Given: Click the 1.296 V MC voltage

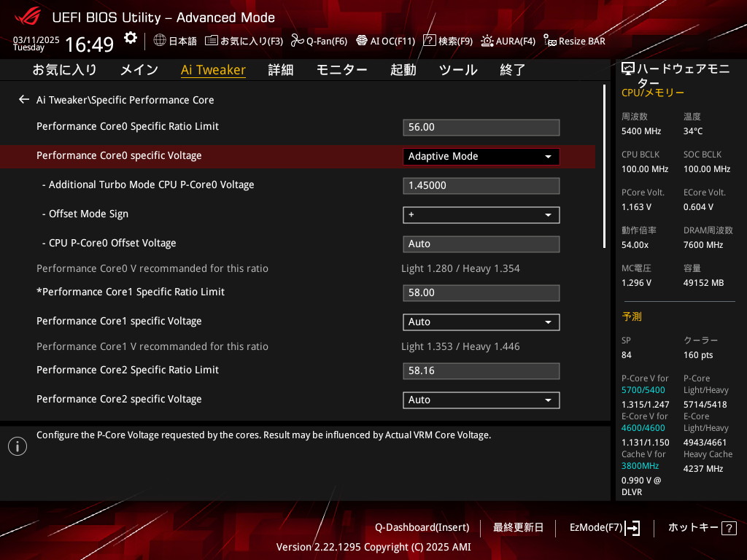Looking at the screenshot, I should coord(636,283).
